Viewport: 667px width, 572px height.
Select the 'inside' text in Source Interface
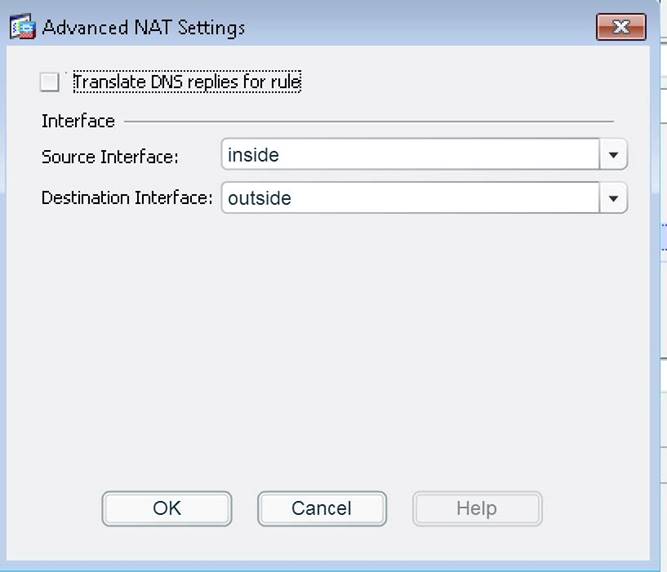point(253,155)
